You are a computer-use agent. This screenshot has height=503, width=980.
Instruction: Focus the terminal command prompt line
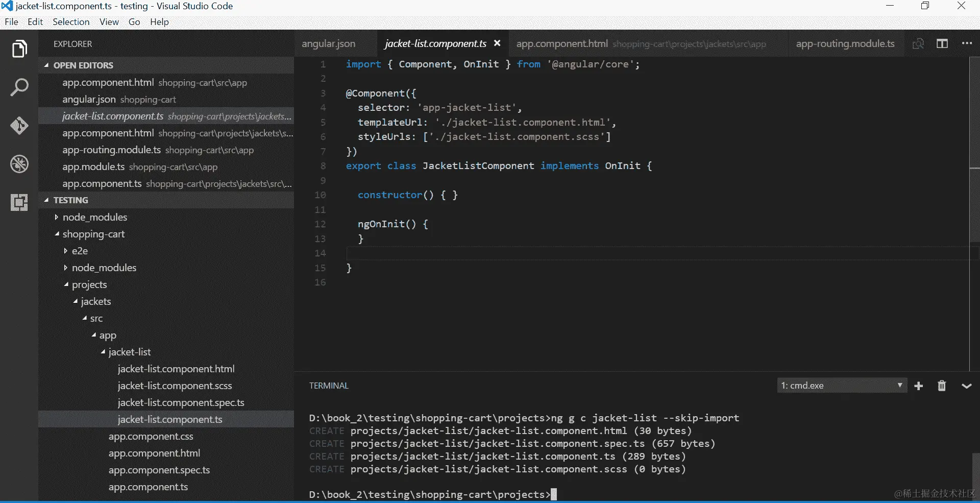point(433,494)
